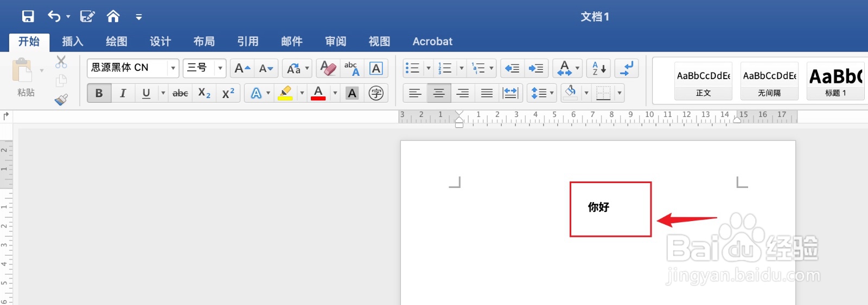This screenshot has height=305, width=868.
Task: Open the 设计 ribbon tab
Action: [160, 41]
